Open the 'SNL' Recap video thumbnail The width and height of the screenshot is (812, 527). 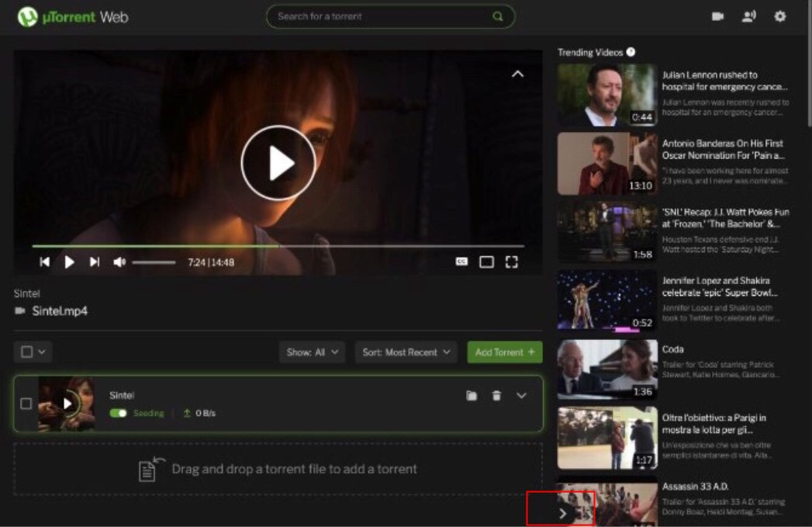tap(607, 232)
